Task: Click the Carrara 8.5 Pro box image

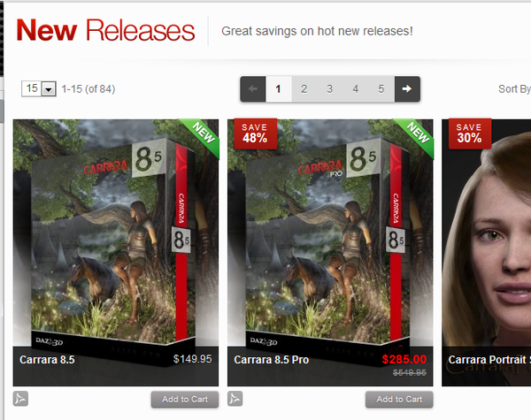Action: tap(330, 233)
